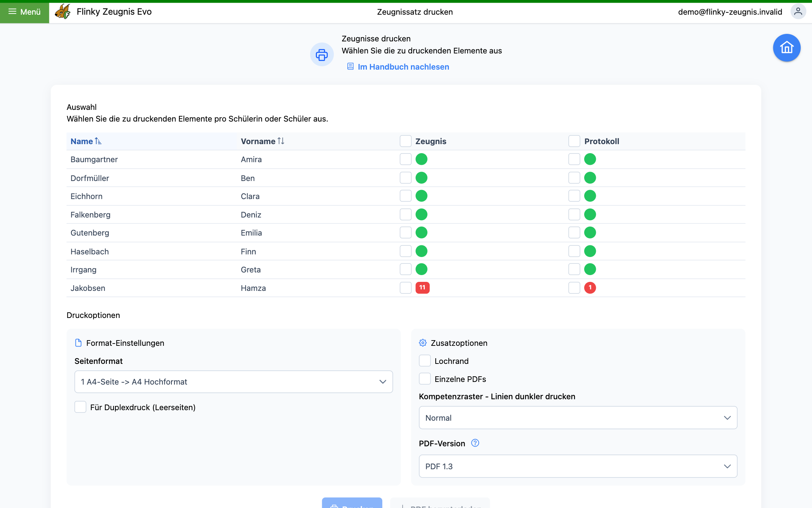The width and height of the screenshot is (812, 508).
Task: Check Protokoll for Gutenberg
Action: 574,233
